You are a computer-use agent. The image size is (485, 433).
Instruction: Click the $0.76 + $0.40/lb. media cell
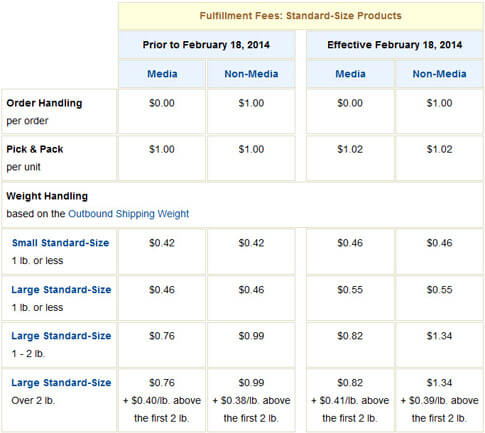click(x=162, y=400)
